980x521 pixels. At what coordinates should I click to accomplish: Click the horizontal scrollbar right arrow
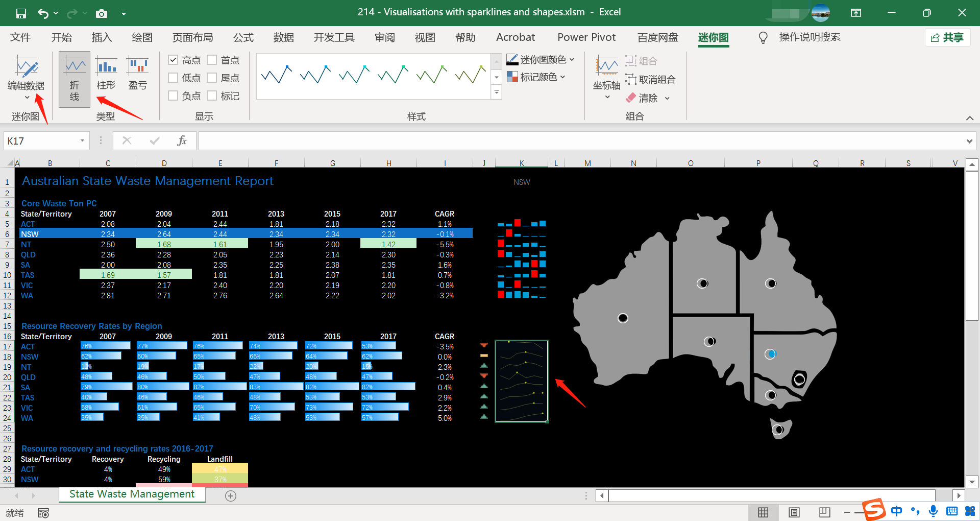tap(959, 495)
